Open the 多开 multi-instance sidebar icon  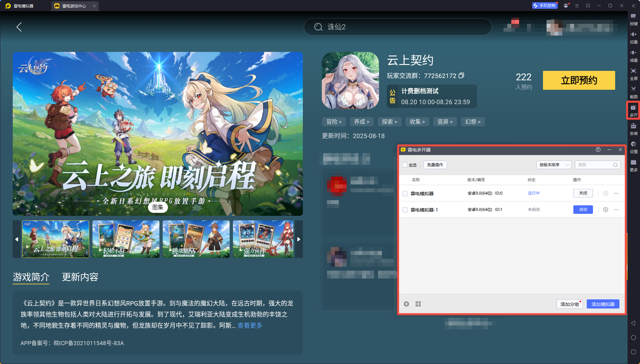click(633, 111)
